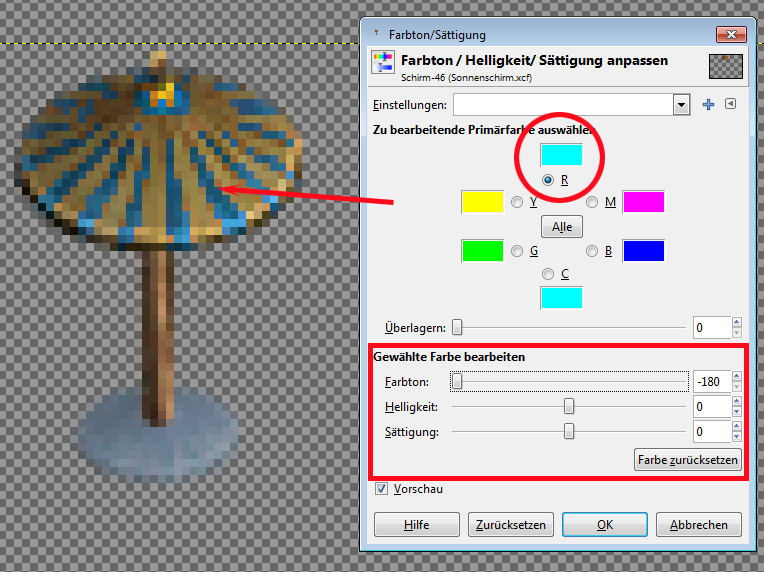Decrease Sättigung with the down stepper arrow
The image size is (764, 572).
(737, 437)
